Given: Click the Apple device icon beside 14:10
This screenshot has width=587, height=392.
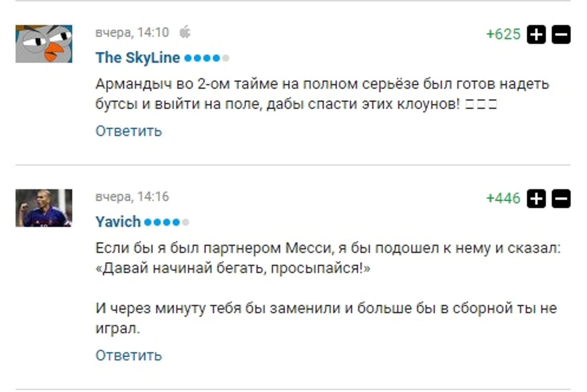Looking at the screenshot, I should (x=185, y=32).
